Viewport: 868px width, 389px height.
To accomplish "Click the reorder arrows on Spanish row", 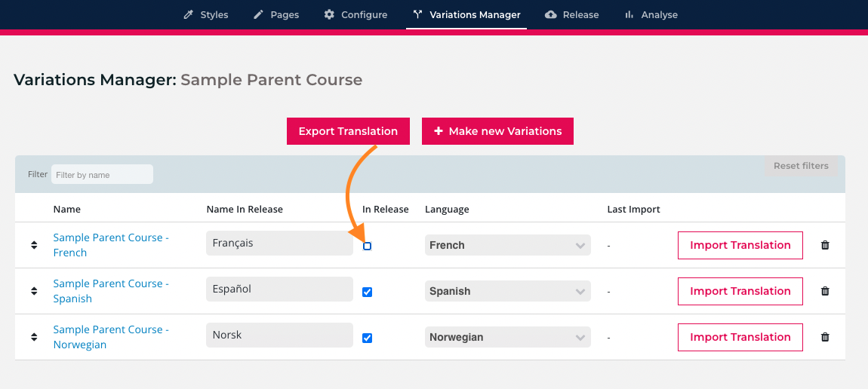I will 34,291.
